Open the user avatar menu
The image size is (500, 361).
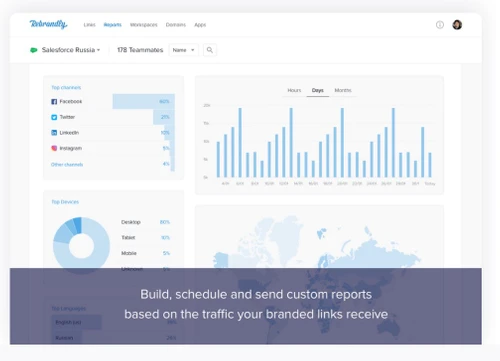457,25
